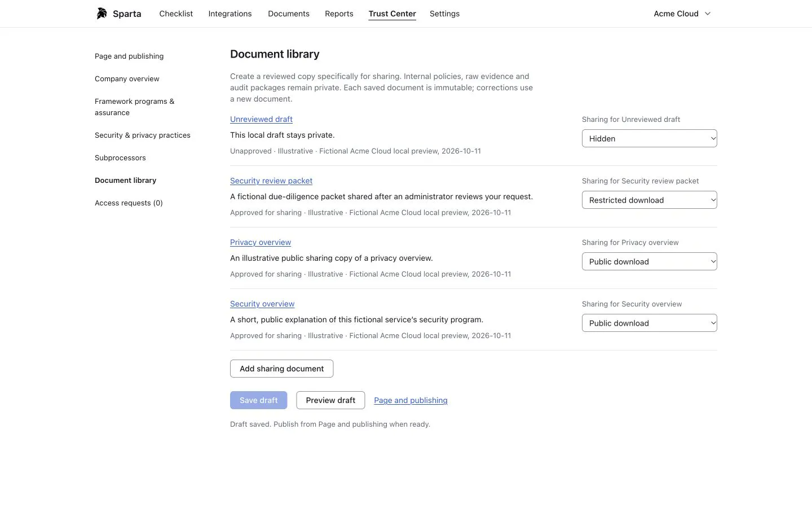Open sharing dropdown for Unreviewed draft
Viewport: 812px width, 508px height.
649,138
